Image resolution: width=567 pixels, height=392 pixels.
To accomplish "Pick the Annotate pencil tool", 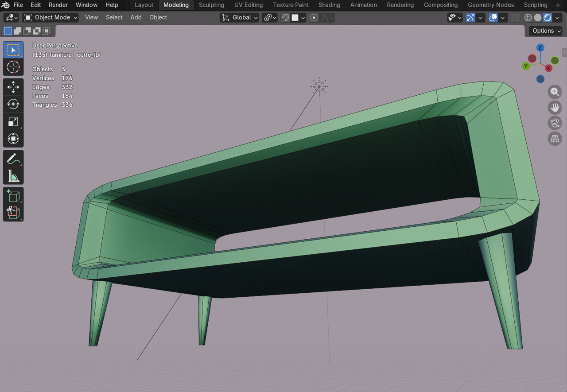I will coord(13,159).
